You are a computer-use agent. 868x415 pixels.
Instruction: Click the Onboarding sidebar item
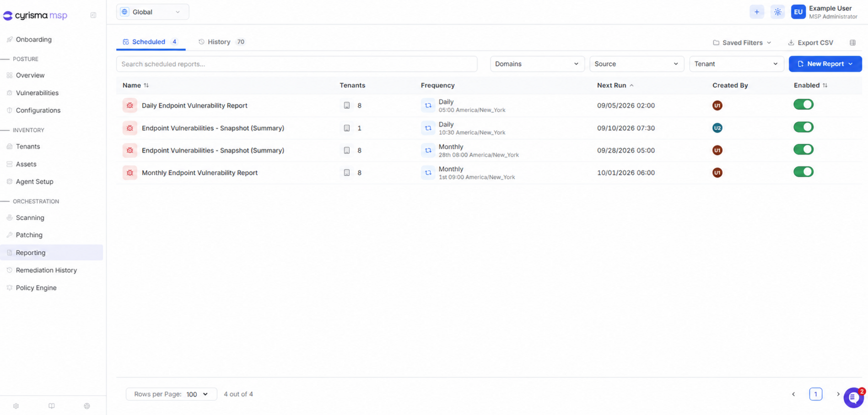pos(33,39)
